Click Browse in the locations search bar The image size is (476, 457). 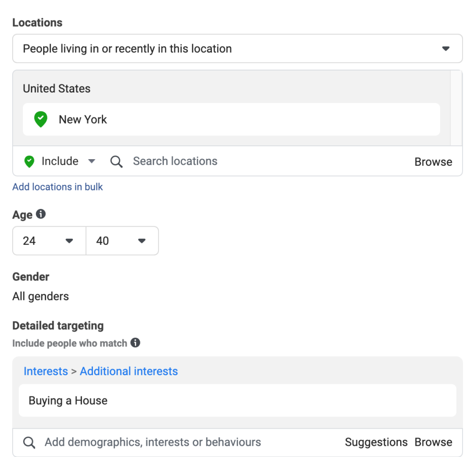point(433,162)
